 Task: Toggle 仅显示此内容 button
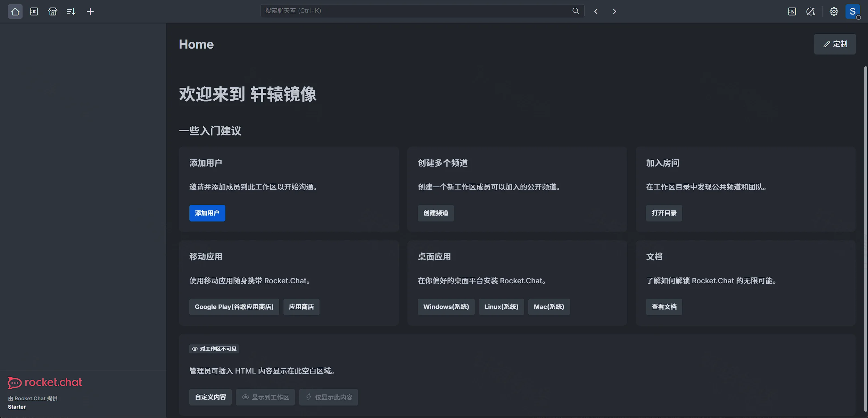coord(329,397)
